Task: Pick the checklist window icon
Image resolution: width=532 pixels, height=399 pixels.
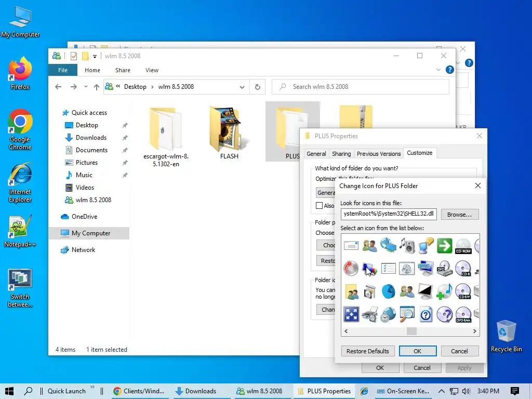Action: coord(388,269)
